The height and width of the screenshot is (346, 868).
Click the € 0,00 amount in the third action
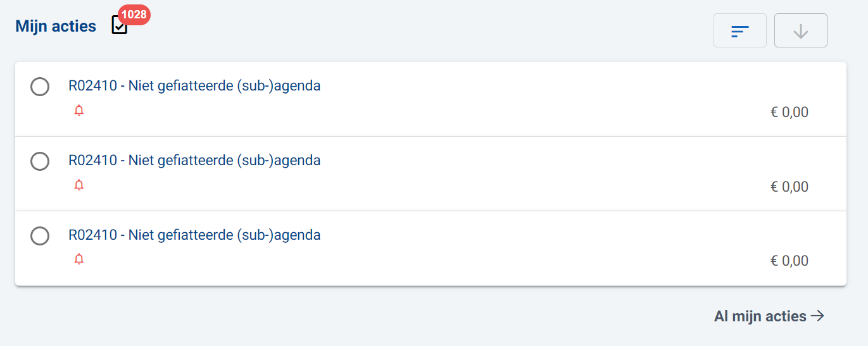(x=789, y=261)
